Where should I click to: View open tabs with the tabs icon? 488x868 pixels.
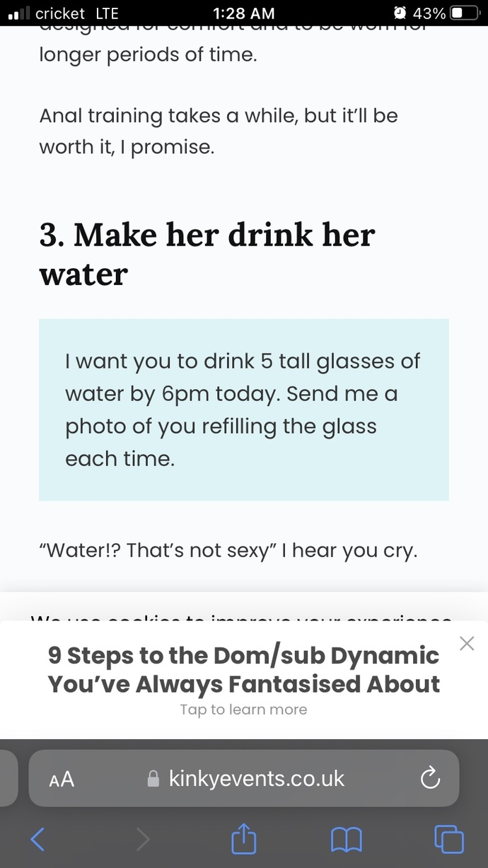449,840
